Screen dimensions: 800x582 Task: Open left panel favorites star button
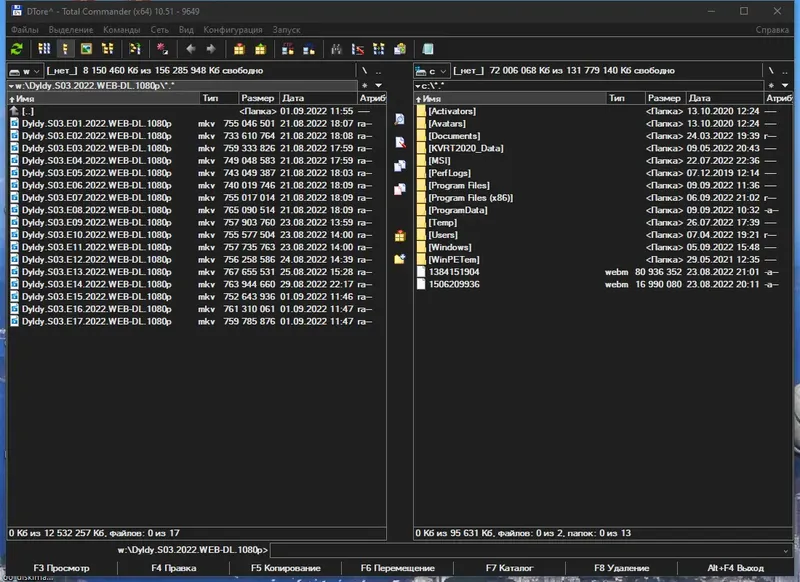point(364,85)
